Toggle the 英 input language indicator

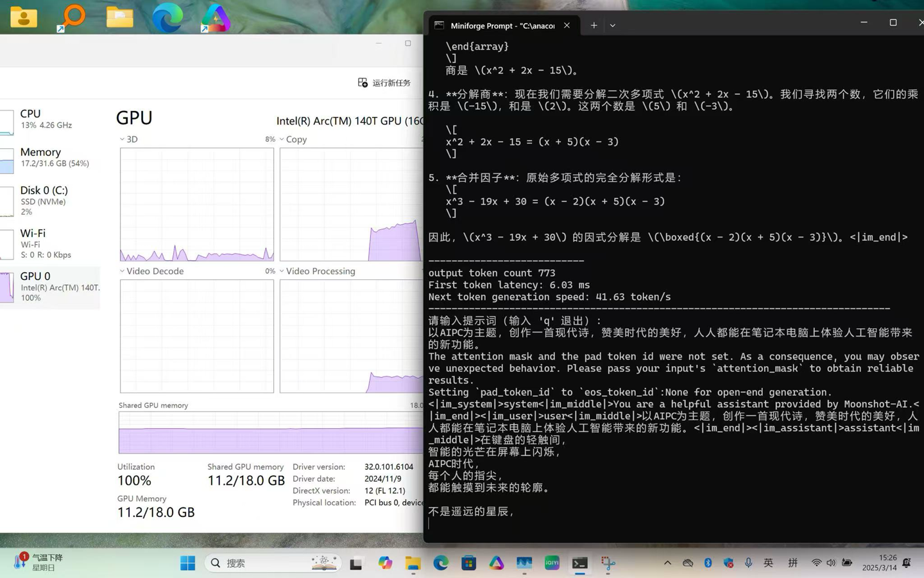768,563
